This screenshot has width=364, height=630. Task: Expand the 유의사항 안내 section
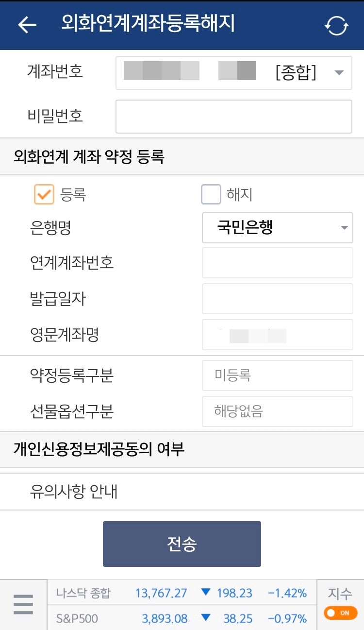click(73, 491)
